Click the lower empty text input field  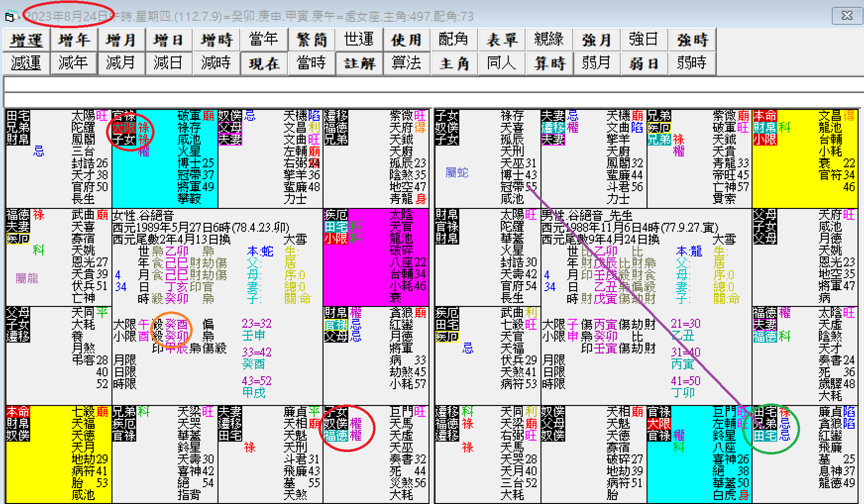433,100
